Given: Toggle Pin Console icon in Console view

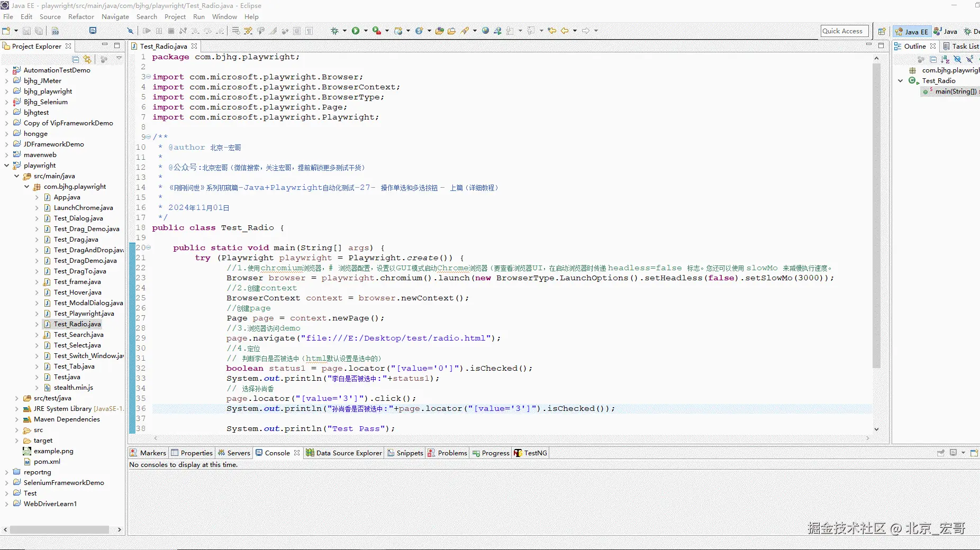Looking at the screenshot, I should click(x=941, y=453).
